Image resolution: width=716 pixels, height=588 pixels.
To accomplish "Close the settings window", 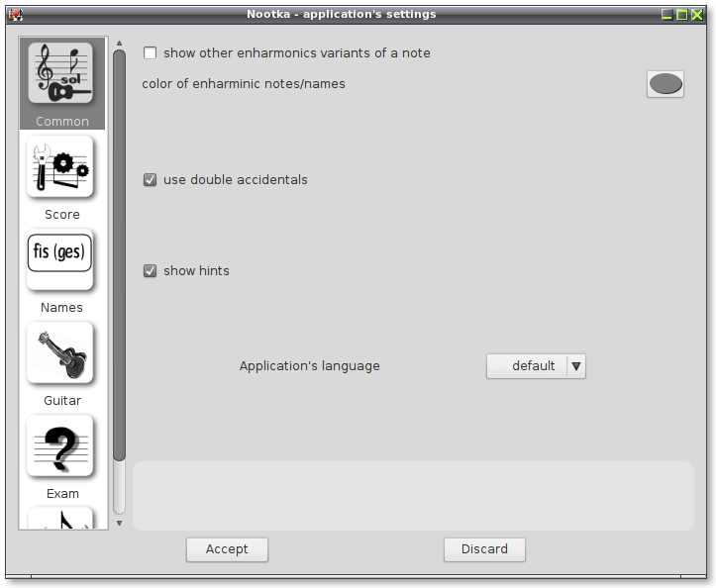I will click(697, 15).
